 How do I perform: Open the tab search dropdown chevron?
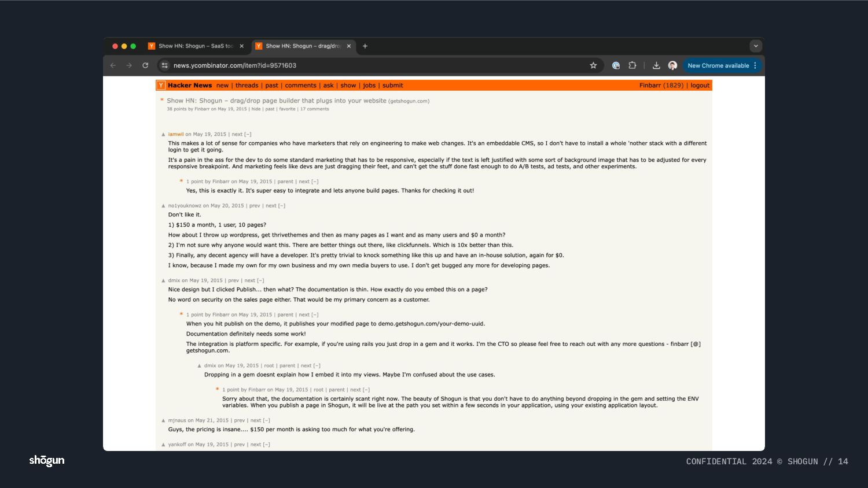(x=756, y=46)
